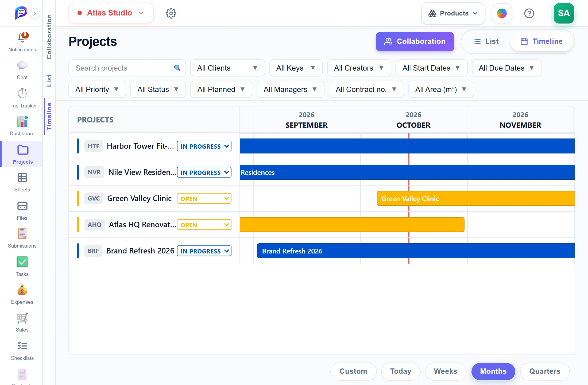Expand the All Priority filter

click(x=97, y=89)
